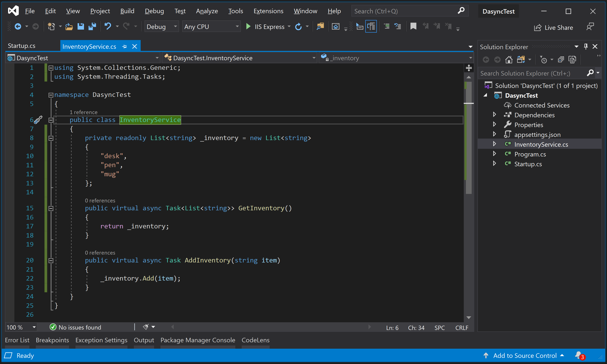The image size is (607, 364).
Task: Open the Build menu
Action: (127, 11)
